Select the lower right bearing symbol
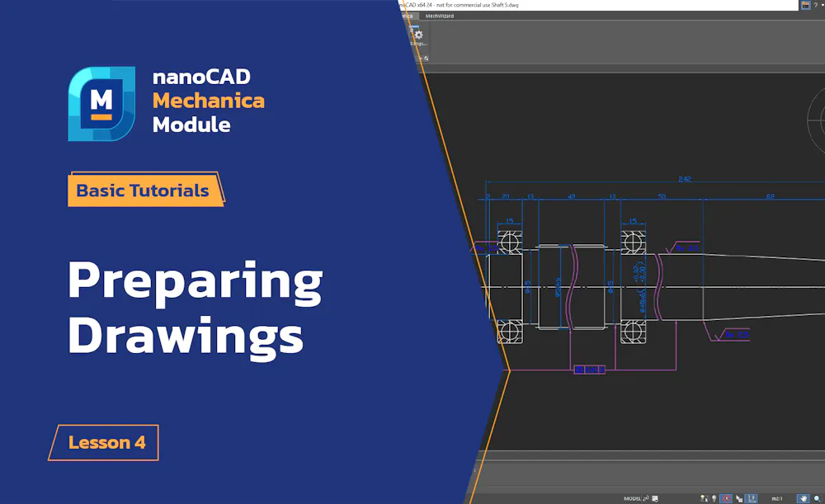The height and width of the screenshot is (504, 825). click(633, 332)
